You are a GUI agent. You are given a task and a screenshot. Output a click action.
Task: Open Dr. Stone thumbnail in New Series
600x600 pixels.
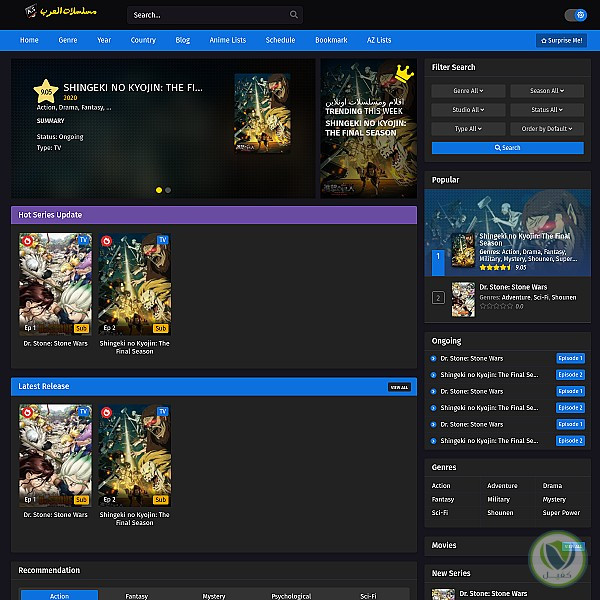443,594
